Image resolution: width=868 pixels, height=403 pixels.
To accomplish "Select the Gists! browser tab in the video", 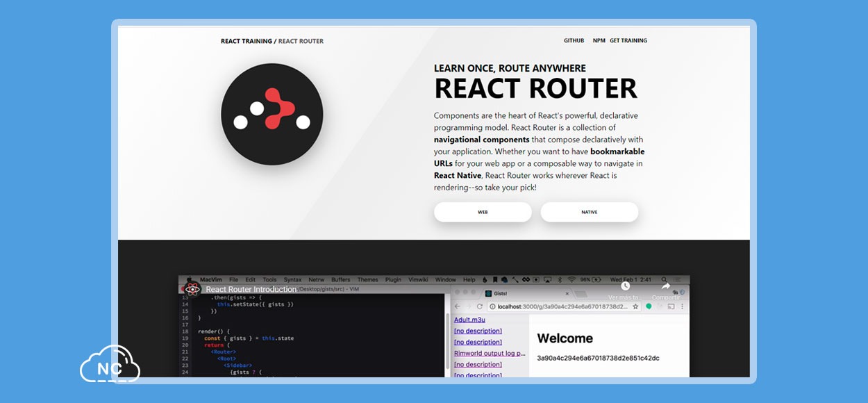I will click(528, 294).
